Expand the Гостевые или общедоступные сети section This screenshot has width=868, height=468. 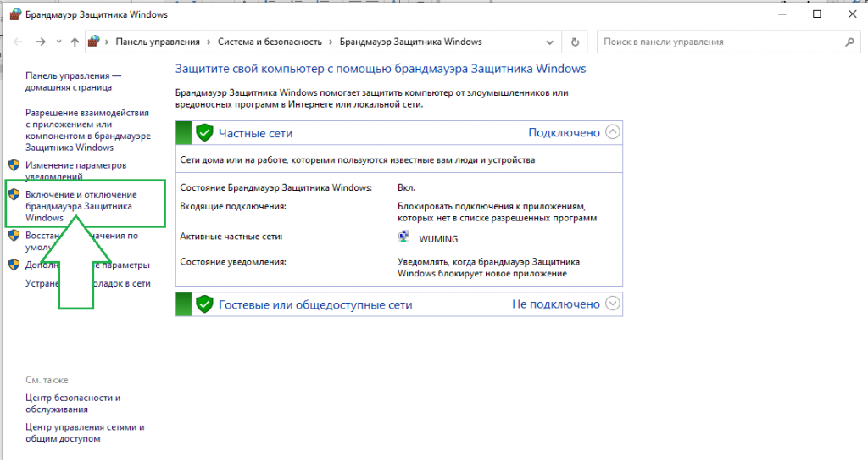click(613, 304)
